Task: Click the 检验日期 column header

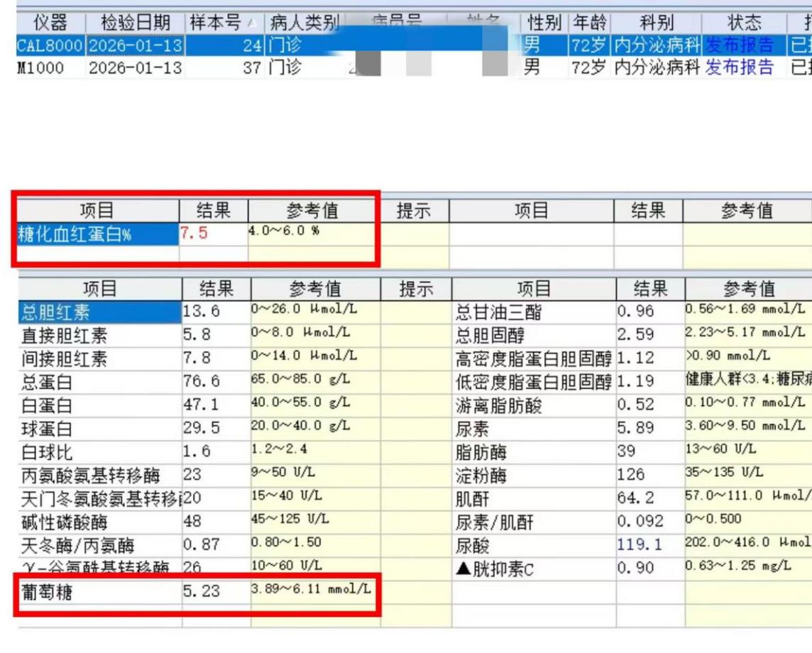Action: click(135, 23)
